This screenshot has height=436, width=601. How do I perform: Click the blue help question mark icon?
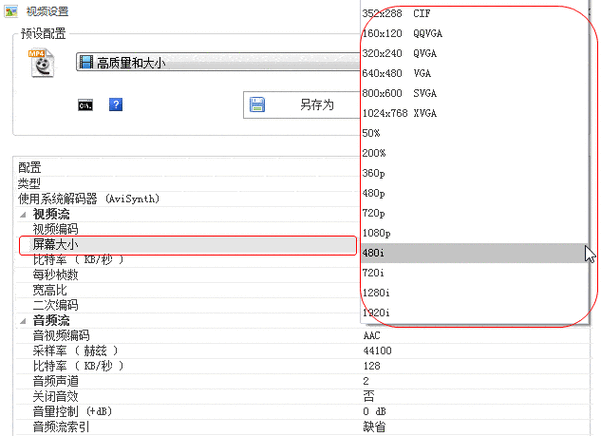pyautogui.click(x=115, y=104)
